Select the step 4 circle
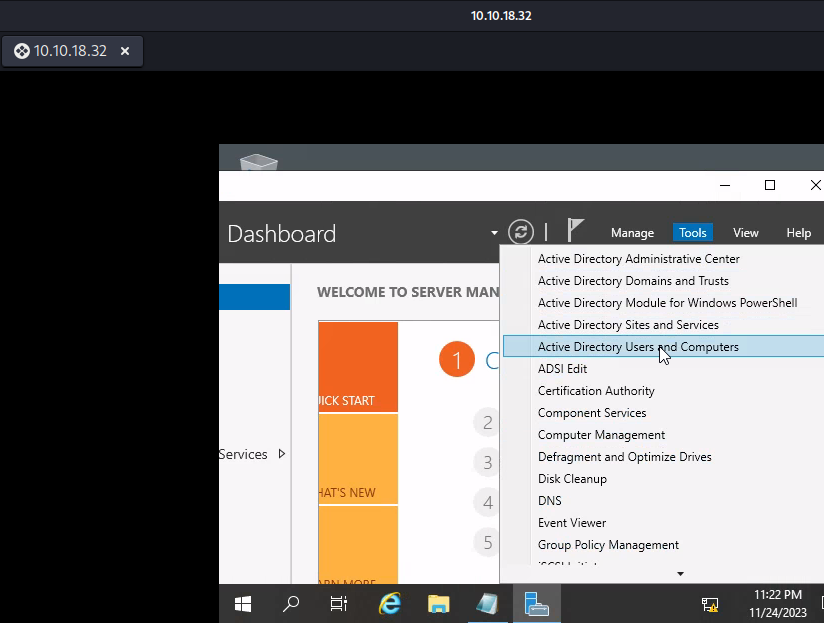Image resolution: width=824 pixels, height=623 pixels. pos(487,502)
